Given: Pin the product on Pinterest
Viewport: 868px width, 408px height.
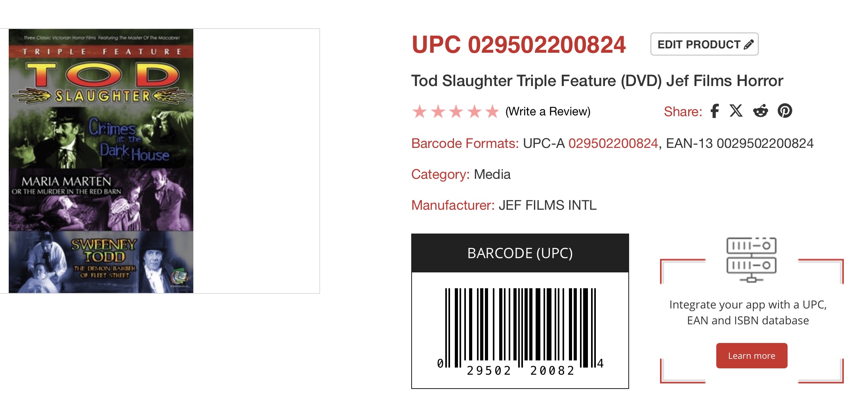Looking at the screenshot, I should point(785,111).
